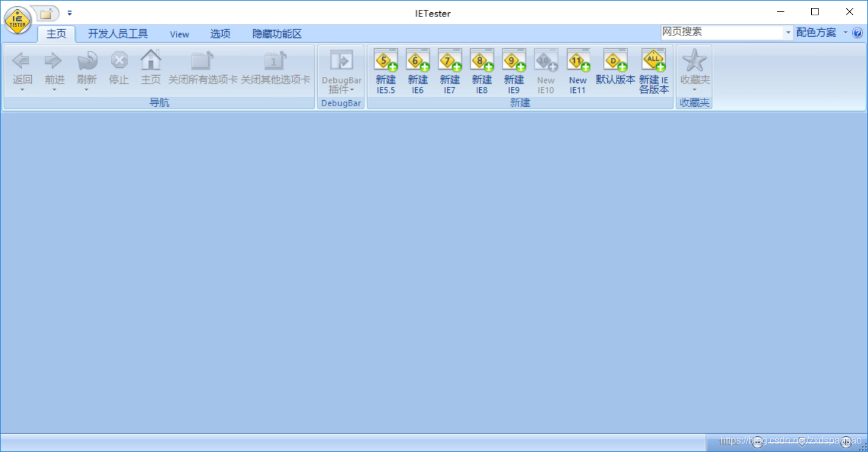Image resolution: width=868 pixels, height=452 pixels.
Task: Click the 隐藏功能区 tab
Action: pyautogui.click(x=277, y=34)
